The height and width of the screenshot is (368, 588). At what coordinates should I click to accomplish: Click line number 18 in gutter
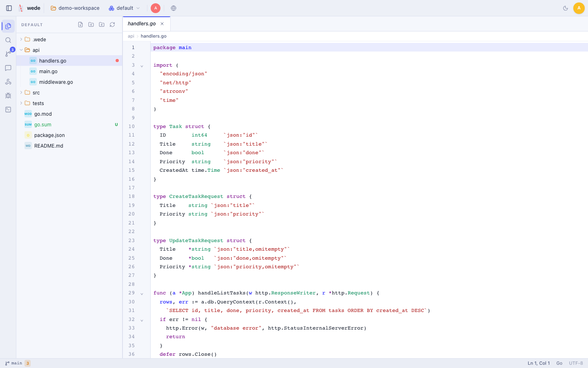[131, 196]
